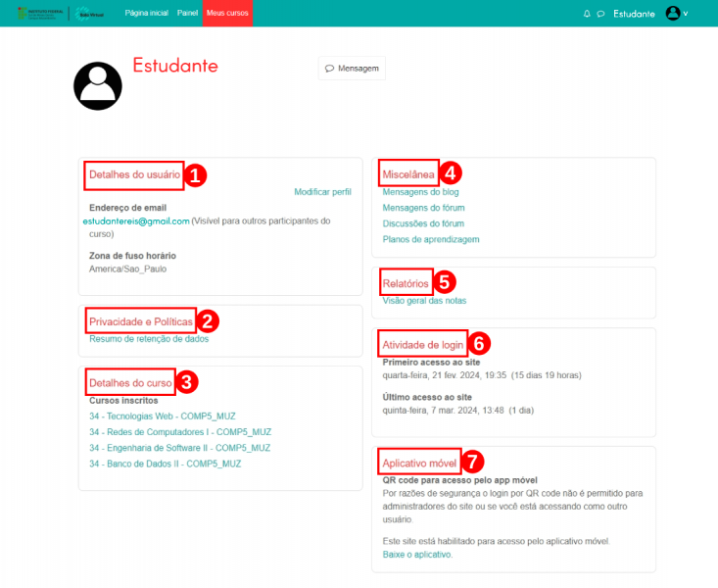Click the Endereço de email label
Image resolution: width=718 pixels, height=588 pixels.
pos(127,208)
